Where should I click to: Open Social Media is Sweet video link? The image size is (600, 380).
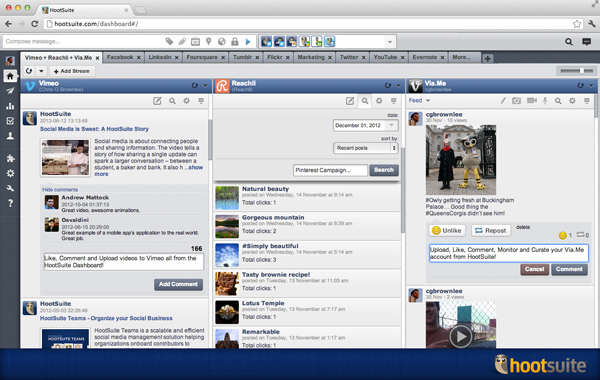click(94, 129)
